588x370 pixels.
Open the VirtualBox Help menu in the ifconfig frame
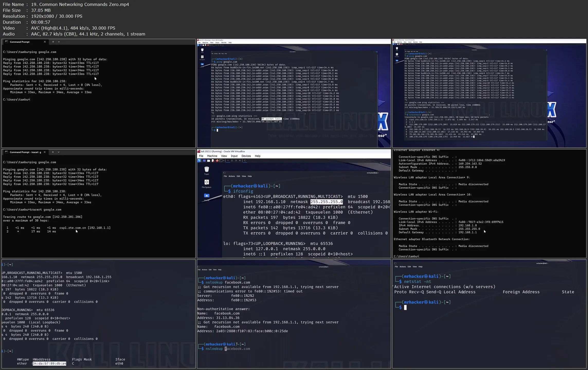pos(257,156)
